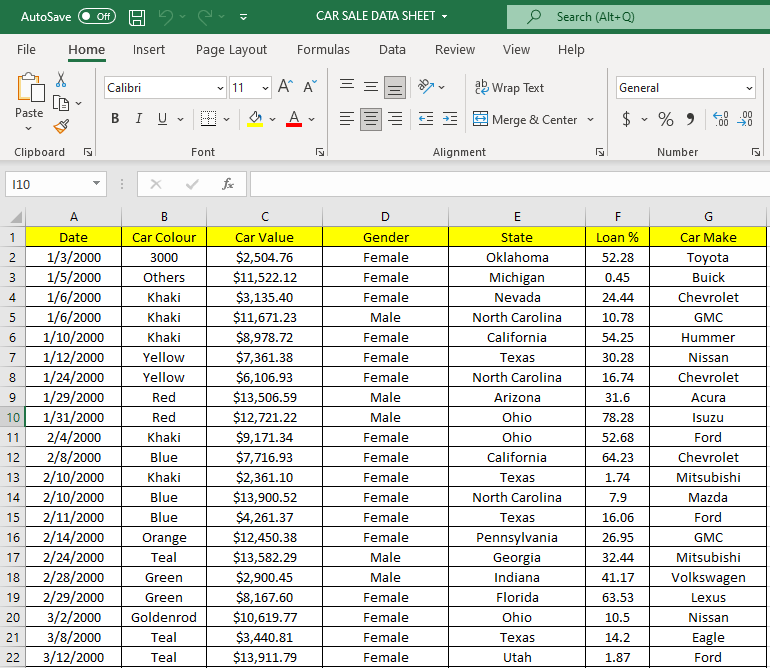Expand the Paste options arrow
This screenshot has height=668, width=770.
28,129
